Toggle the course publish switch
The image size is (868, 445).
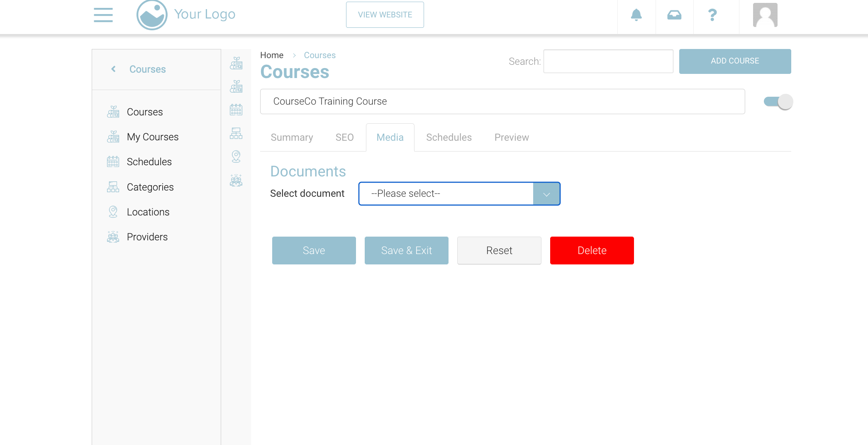(778, 102)
